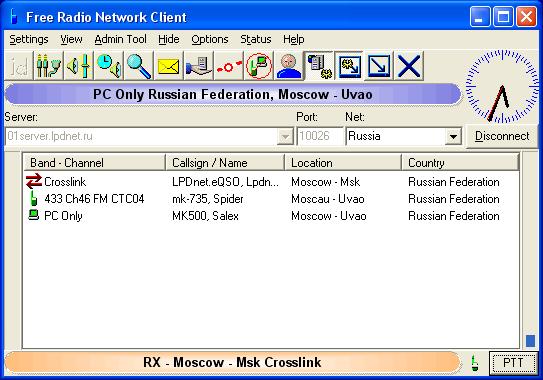Click the Disconnect button

(502, 136)
